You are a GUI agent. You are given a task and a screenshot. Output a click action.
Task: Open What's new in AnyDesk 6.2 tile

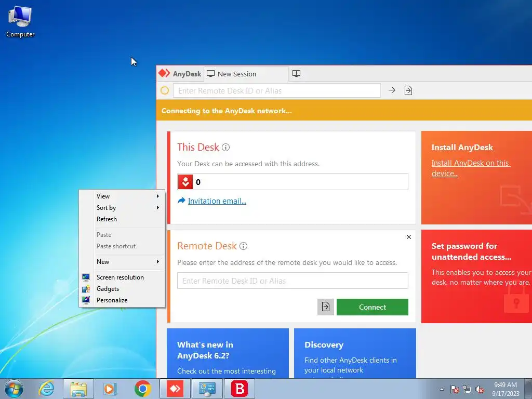pyautogui.click(x=228, y=353)
